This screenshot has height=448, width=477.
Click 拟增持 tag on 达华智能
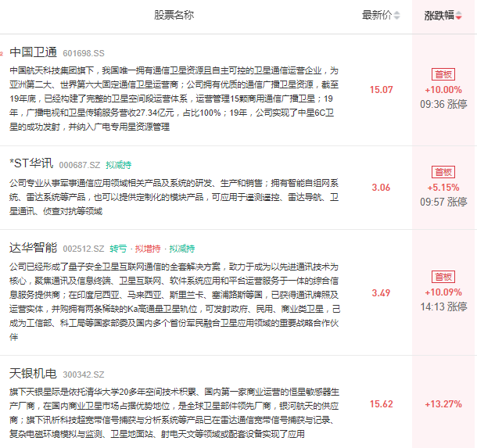[148, 249]
